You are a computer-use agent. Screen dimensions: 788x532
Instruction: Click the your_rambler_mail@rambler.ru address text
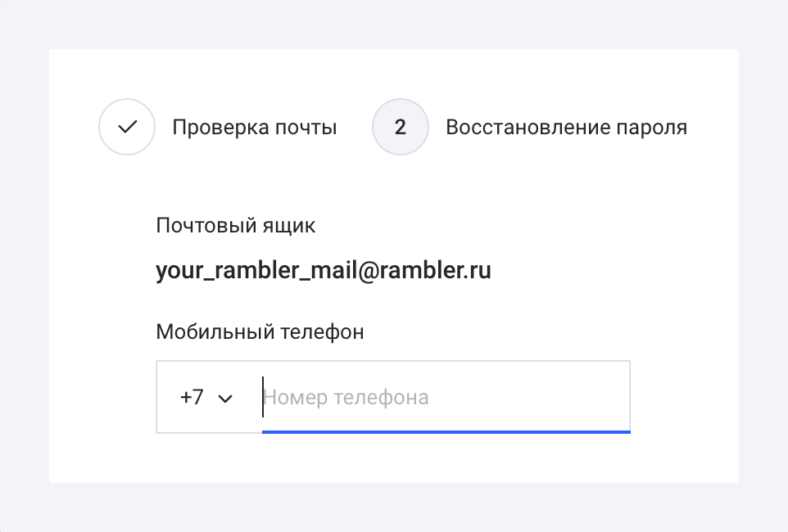(x=323, y=271)
